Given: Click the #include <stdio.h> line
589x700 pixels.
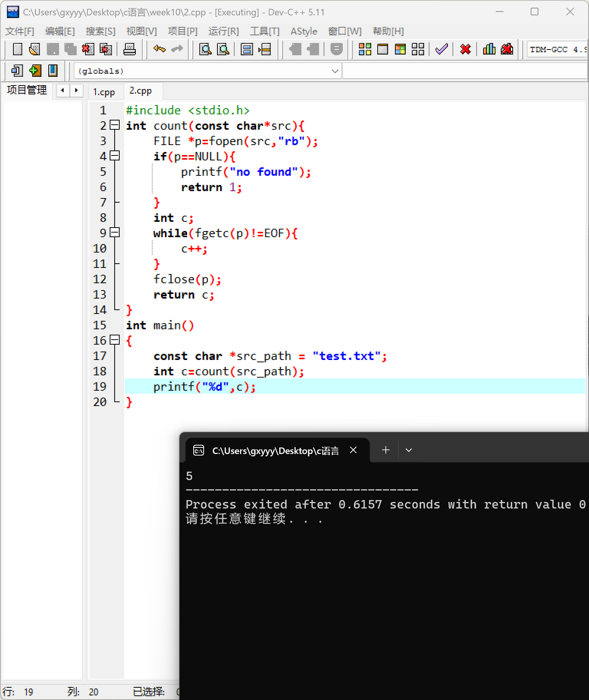Looking at the screenshot, I should [188, 111].
